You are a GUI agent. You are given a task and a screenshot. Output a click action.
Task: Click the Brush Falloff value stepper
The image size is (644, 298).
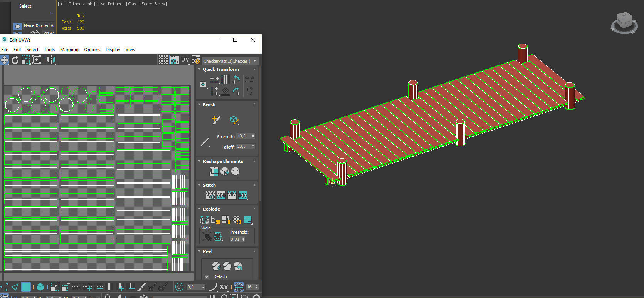pos(253,146)
